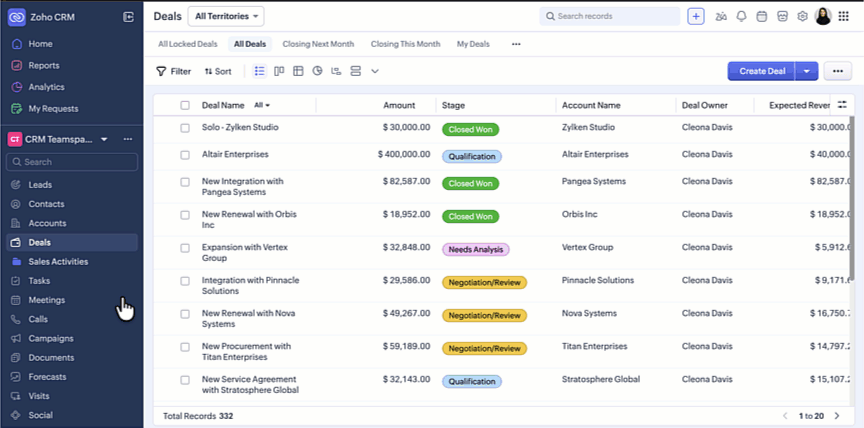Open the Sales Activities folder
The height and width of the screenshot is (428, 864).
click(58, 262)
